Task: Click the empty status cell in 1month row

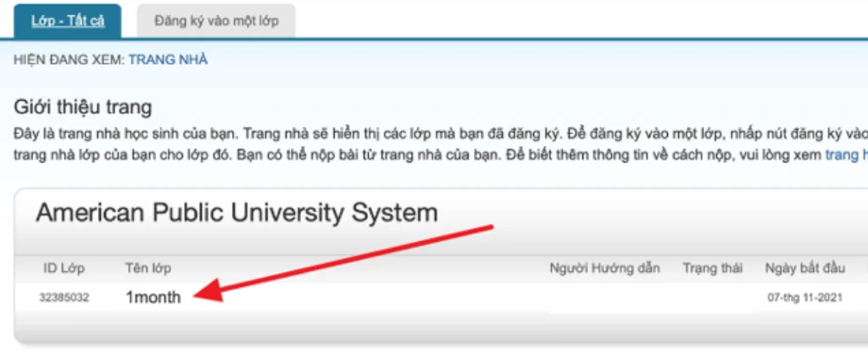Action: point(713,298)
